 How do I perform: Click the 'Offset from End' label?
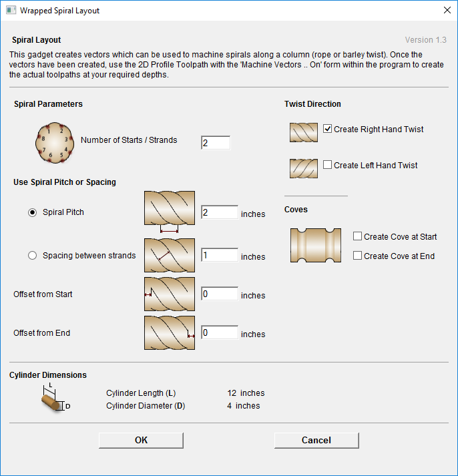click(41, 333)
